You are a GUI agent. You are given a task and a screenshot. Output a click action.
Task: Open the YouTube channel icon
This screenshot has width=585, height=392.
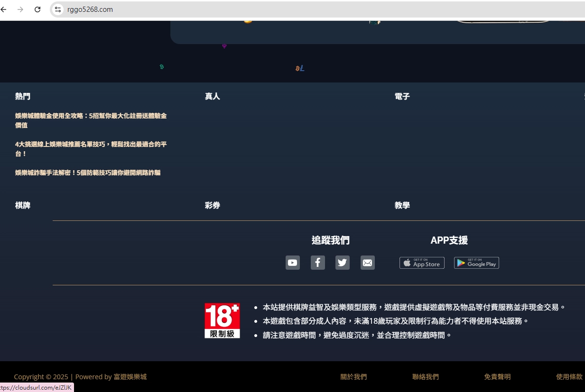pyautogui.click(x=292, y=263)
